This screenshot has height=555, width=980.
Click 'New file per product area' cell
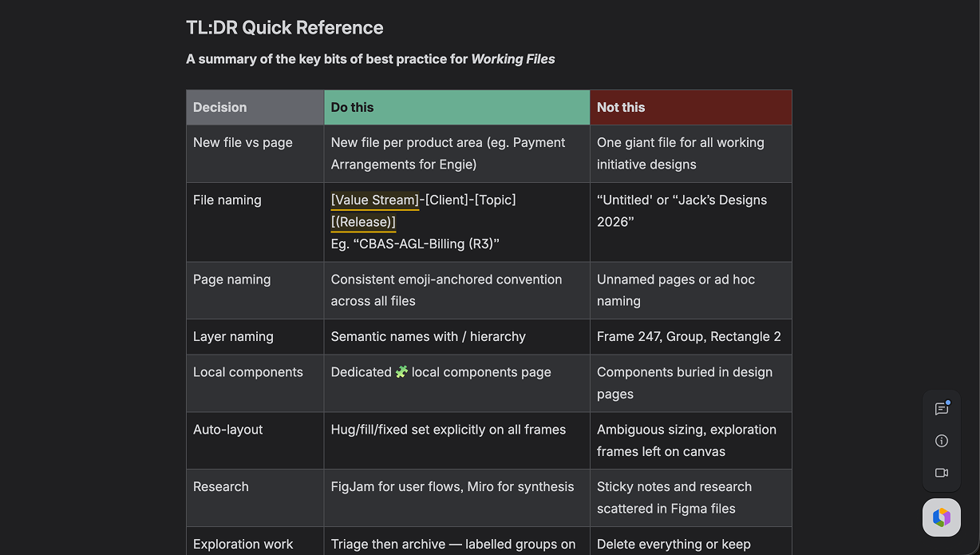[x=457, y=153]
